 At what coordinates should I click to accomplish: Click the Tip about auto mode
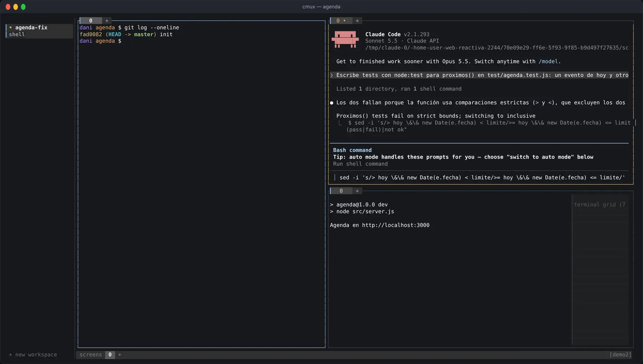(463, 157)
